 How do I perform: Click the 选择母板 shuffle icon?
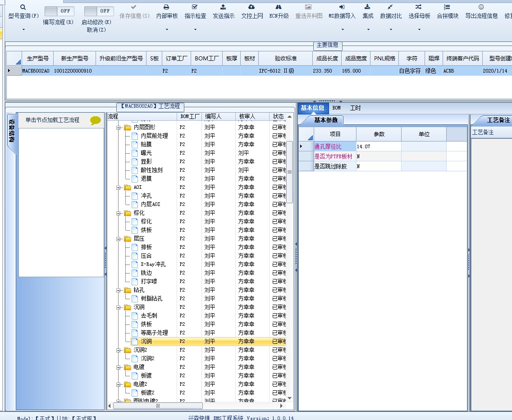419,7
